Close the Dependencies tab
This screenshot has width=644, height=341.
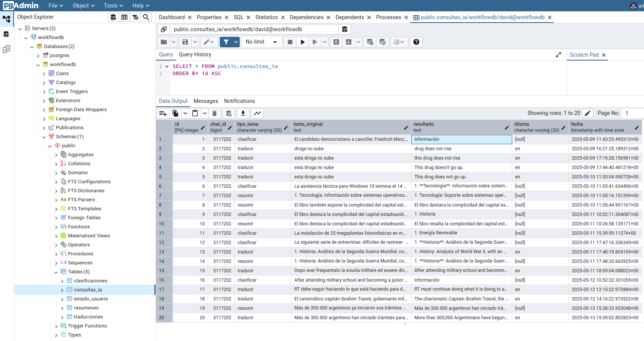328,17
